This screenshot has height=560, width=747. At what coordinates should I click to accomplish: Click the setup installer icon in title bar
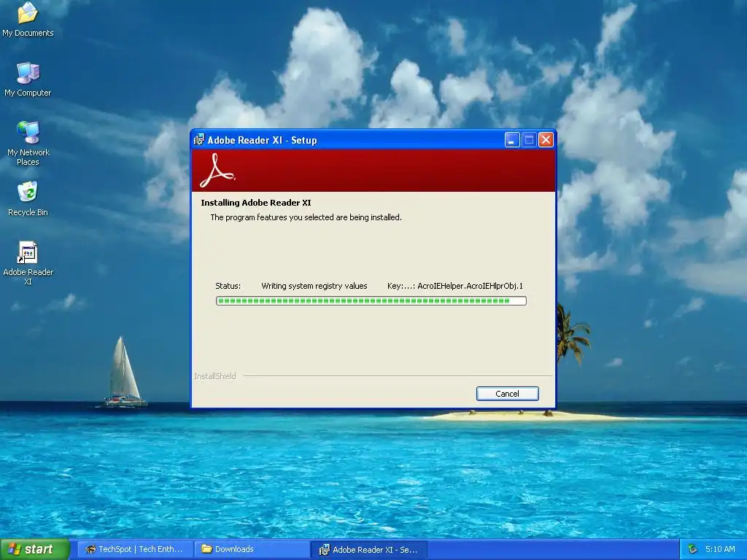tap(199, 140)
